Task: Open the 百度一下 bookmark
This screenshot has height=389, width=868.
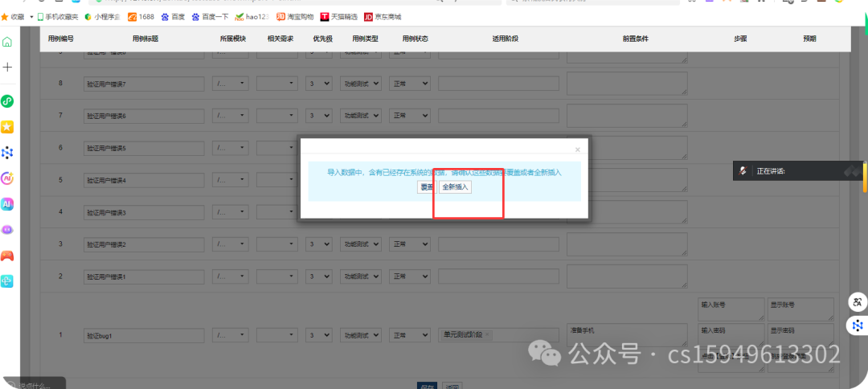Action: tap(210, 17)
